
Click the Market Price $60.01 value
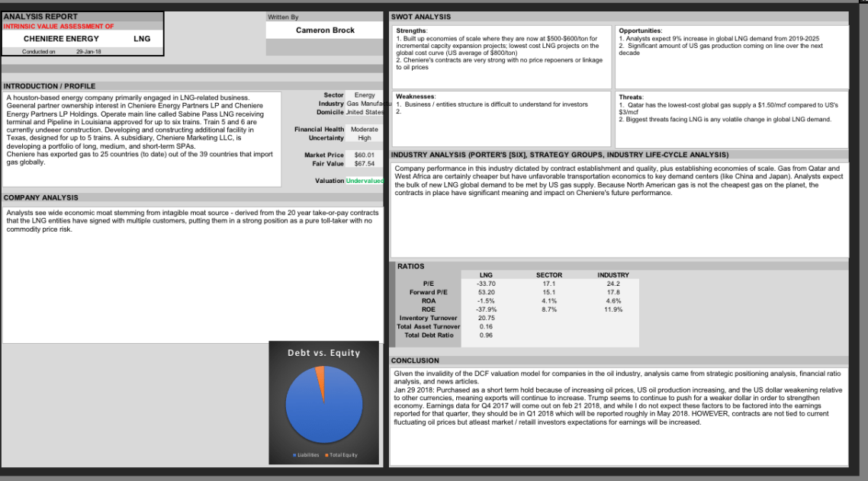365,155
